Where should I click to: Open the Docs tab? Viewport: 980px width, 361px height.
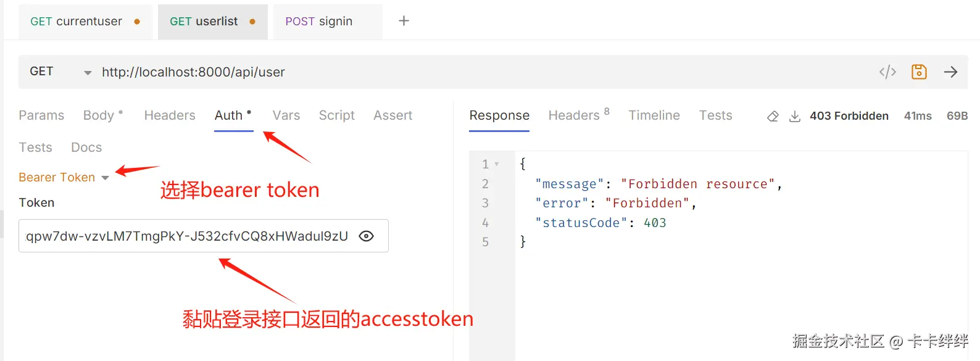point(86,147)
